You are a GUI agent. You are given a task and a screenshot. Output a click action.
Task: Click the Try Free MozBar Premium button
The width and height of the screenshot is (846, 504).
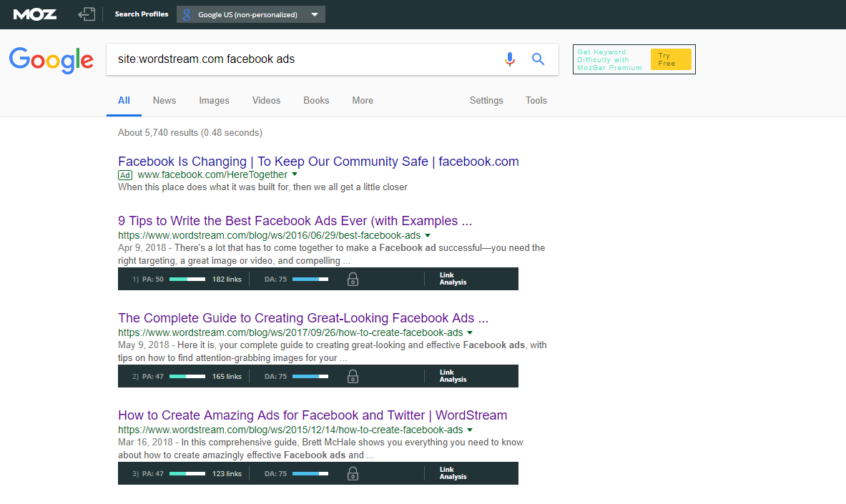coord(670,59)
